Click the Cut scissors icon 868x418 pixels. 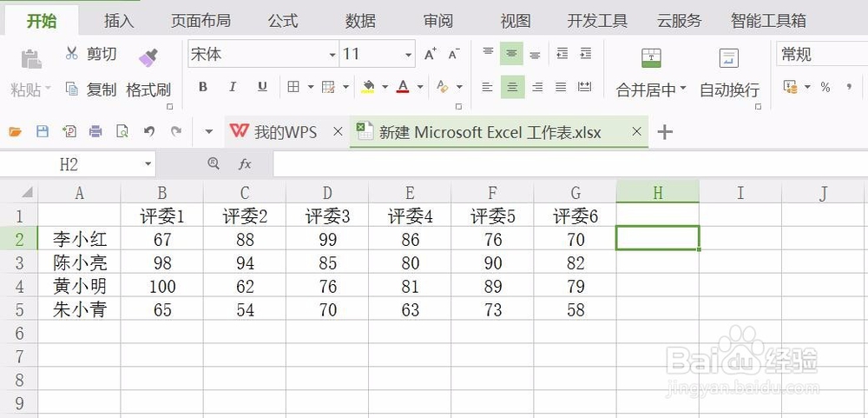[71, 53]
